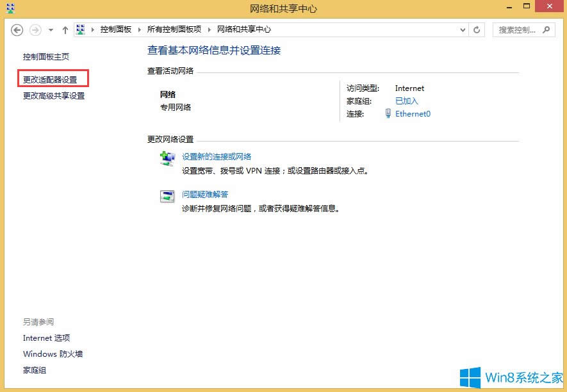Click the up-one-level arrow icon
567x392 pixels.
pos(65,29)
